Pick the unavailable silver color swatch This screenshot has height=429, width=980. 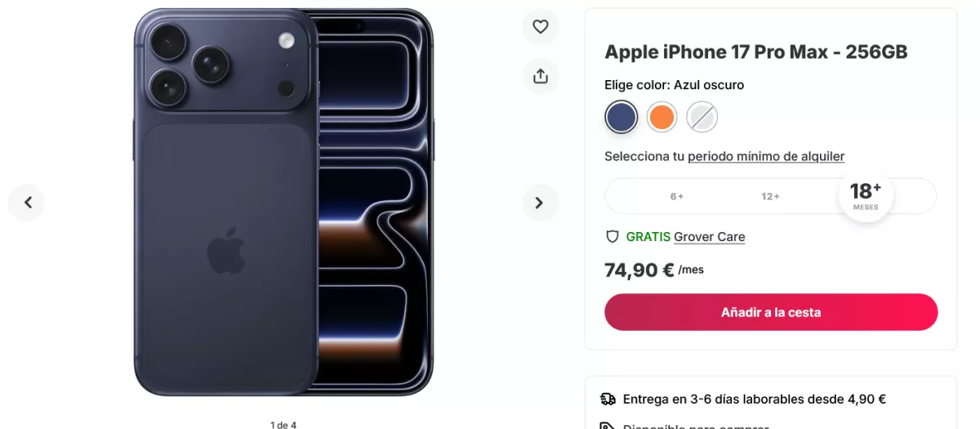702,118
